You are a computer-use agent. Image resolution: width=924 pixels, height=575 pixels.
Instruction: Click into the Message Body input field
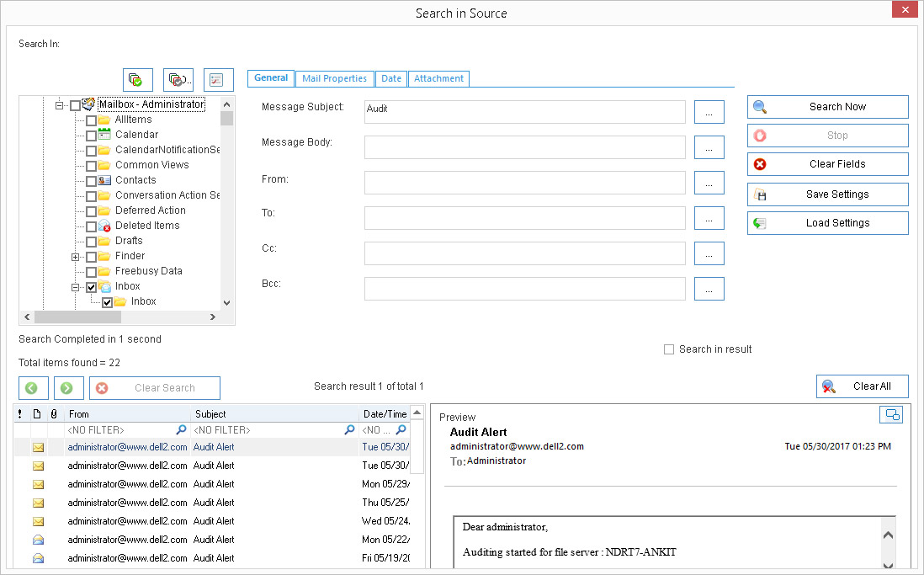point(524,147)
